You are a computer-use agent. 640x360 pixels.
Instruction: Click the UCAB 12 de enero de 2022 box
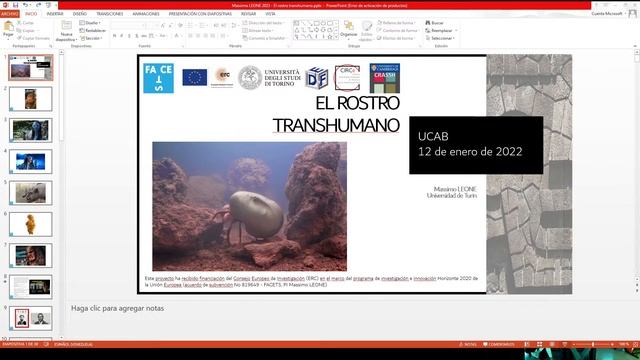point(476,145)
